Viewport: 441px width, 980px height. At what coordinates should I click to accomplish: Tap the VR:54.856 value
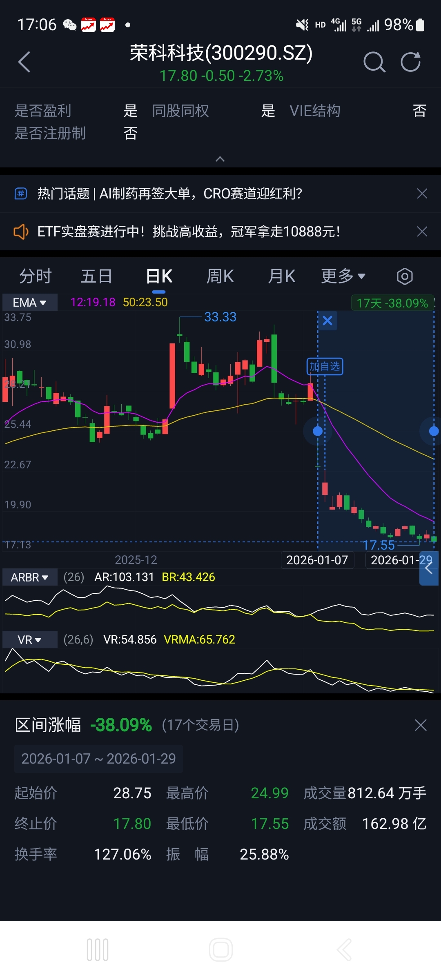coord(130,639)
